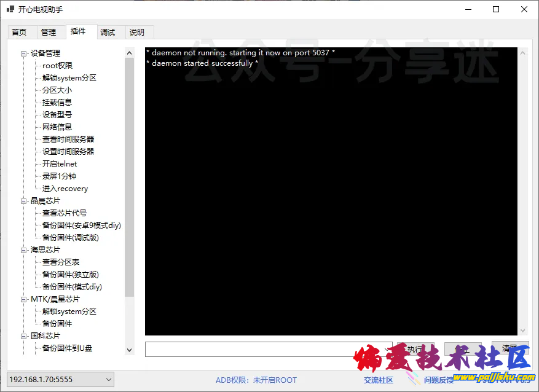
Task: Collapse the 晶晨芯片 tree group
Action: pos(24,201)
